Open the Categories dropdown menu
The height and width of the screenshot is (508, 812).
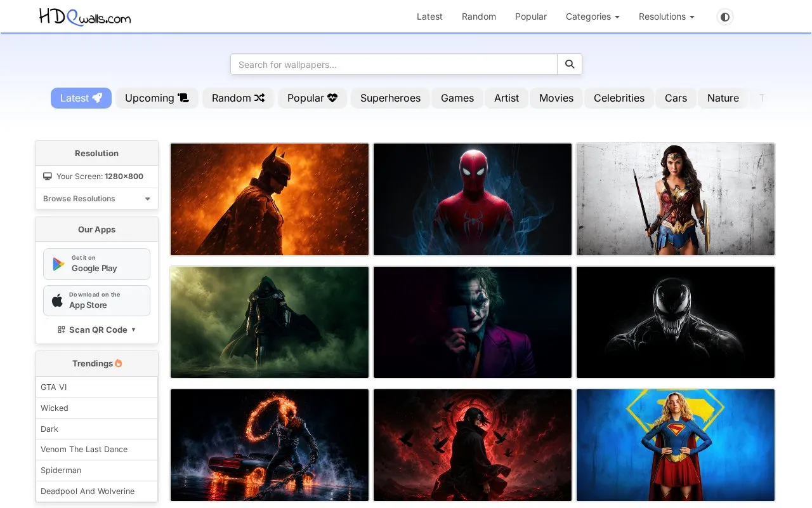pyautogui.click(x=593, y=17)
